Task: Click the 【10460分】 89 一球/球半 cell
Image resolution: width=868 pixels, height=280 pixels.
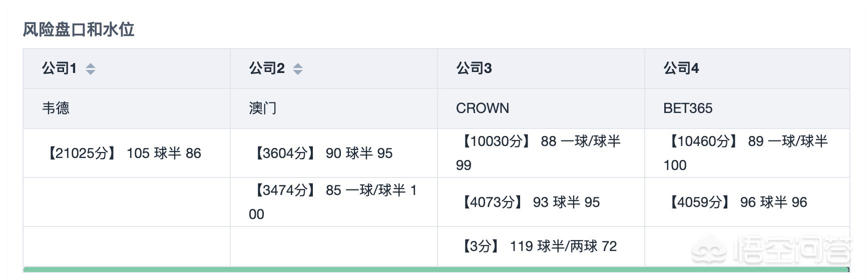Action: tap(747, 153)
